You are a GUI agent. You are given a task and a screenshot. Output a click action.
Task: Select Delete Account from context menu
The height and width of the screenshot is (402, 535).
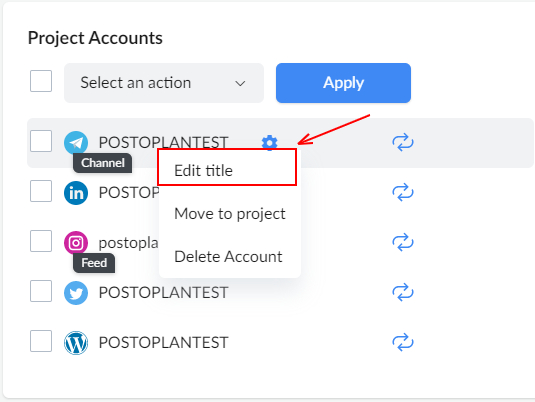click(x=230, y=257)
